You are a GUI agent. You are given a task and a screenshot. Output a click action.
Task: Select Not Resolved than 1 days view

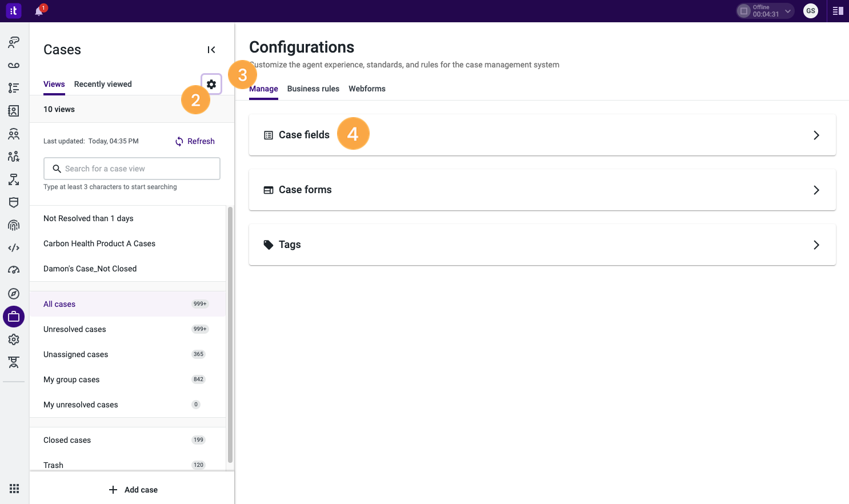pyautogui.click(x=128, y=218)
